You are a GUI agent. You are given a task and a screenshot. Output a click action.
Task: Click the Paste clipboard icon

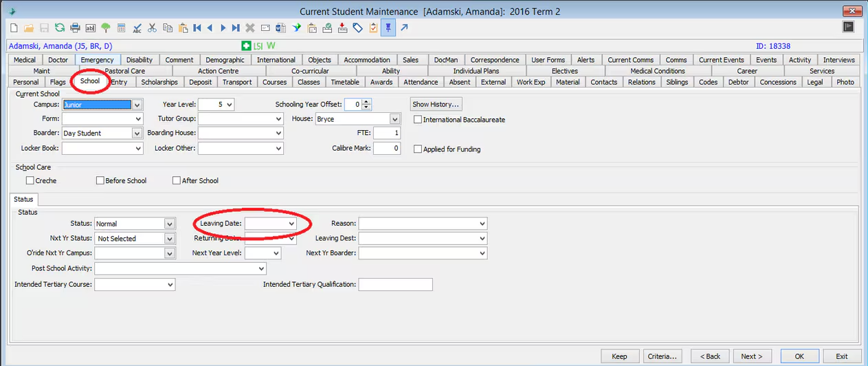[x=183, y=28]
